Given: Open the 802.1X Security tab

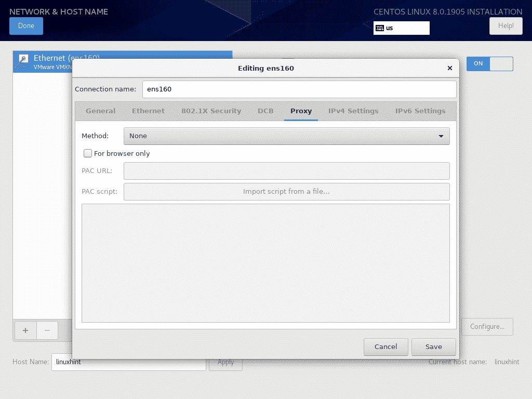Looking at the screenshot, I should coord(211,111).
